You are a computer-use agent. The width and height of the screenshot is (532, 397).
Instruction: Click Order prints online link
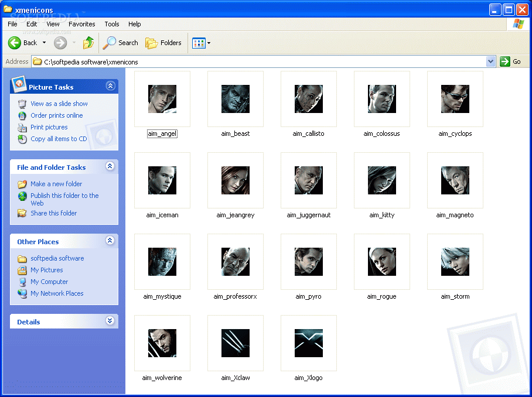click(57, 115)
